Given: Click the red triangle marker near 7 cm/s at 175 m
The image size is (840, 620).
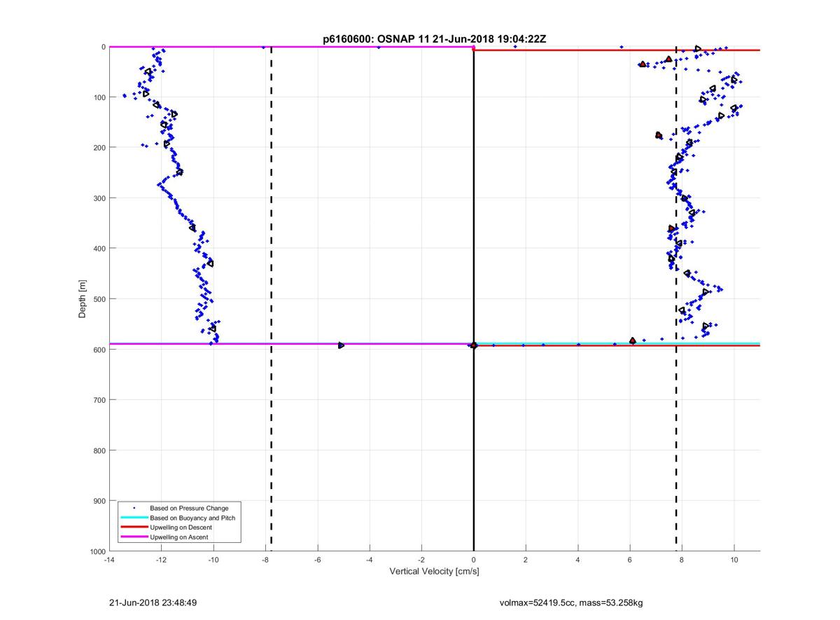Looking at the screenshot, I should point(659,135).
